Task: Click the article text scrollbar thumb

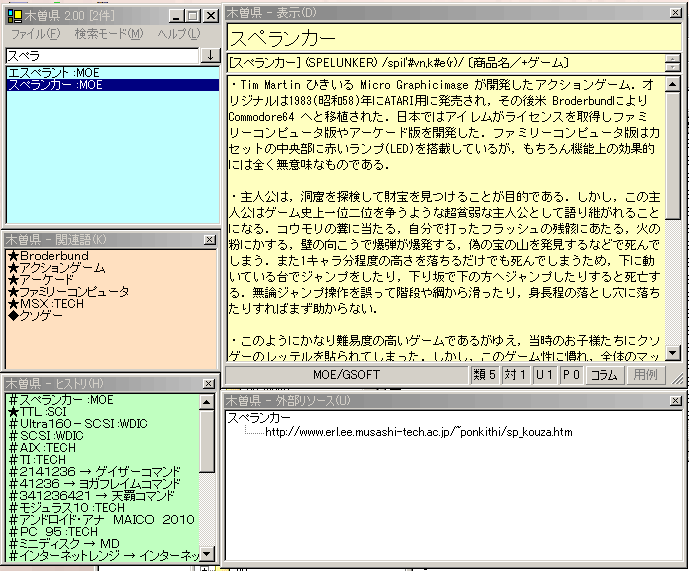Action: pyautogui.click(x=673, y=155)
